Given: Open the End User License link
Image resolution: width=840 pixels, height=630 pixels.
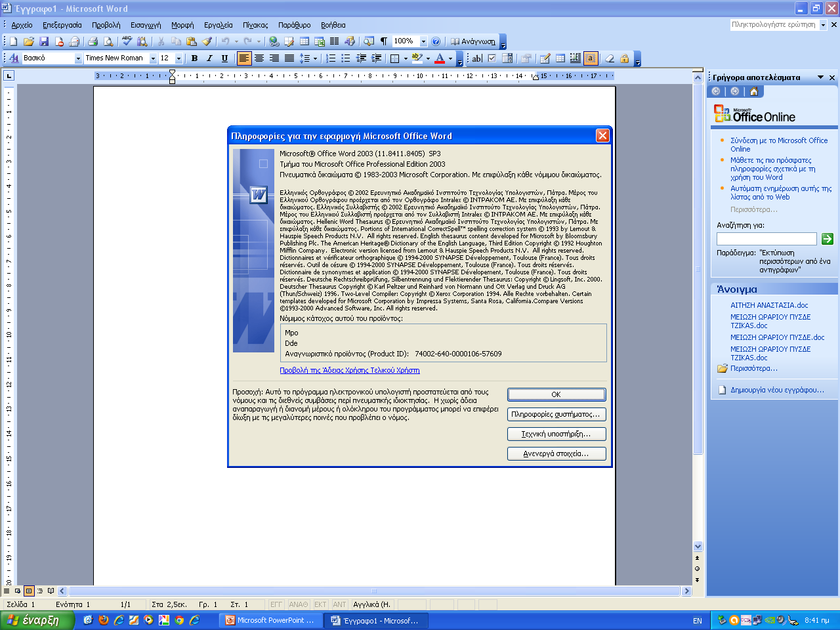Looking at the screenshot, I should pos(350,370).
